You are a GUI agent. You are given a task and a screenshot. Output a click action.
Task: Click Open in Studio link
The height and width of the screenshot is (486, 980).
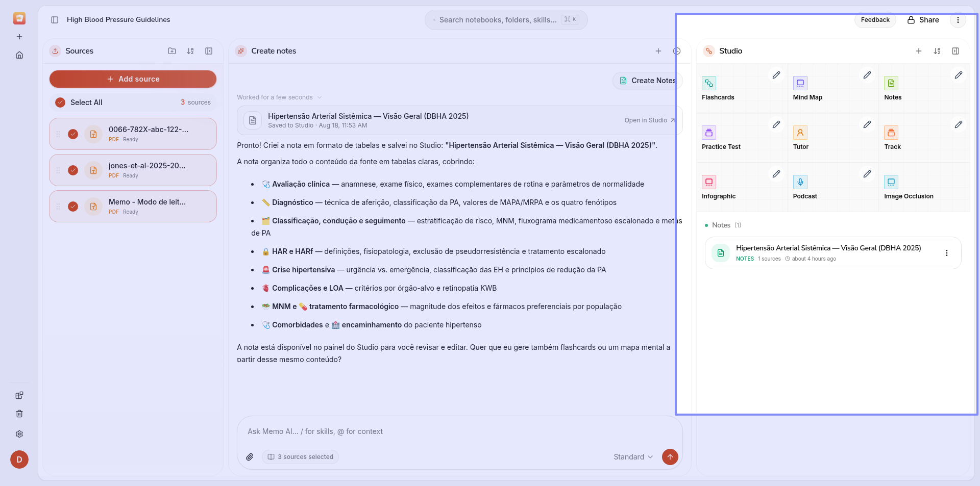(650, 120)
